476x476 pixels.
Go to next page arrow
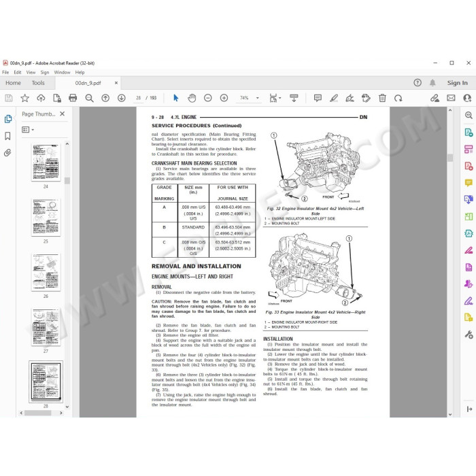coord(122,98)
